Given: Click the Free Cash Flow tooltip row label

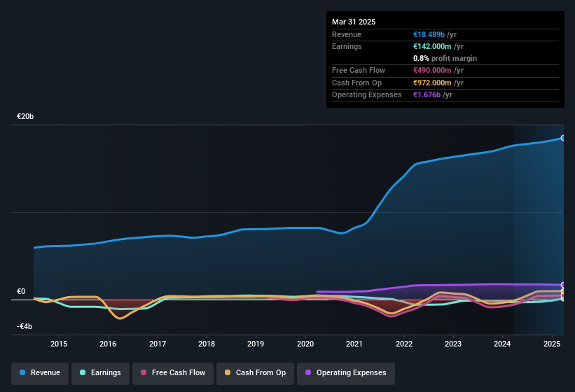Looking at the screenshot, I should coord(359,70).
